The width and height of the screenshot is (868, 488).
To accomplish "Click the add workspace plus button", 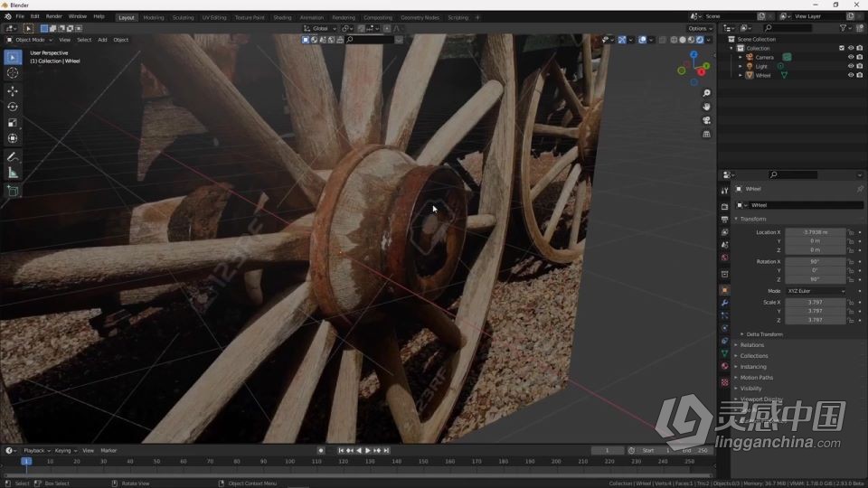I will 477,17.
